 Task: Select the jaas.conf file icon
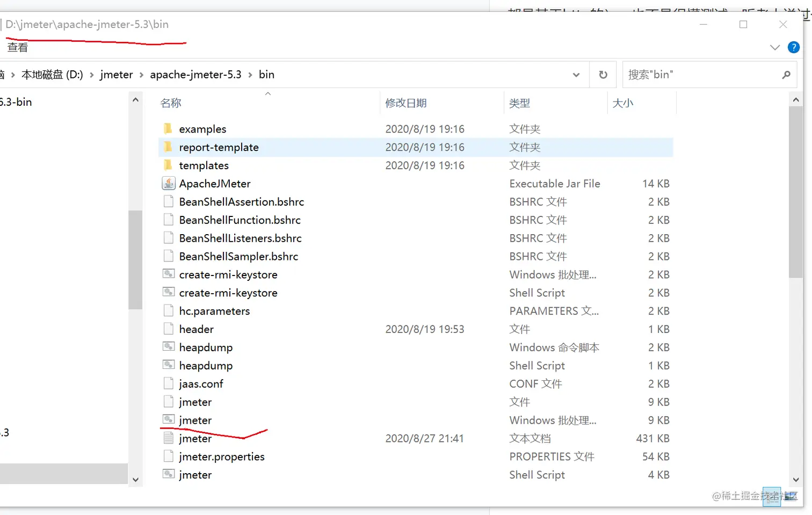point(169,384)
